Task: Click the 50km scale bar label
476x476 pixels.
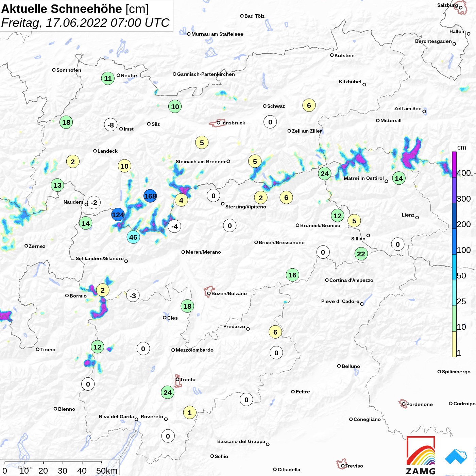Action: pyautogui.click(x=107, y=471)
